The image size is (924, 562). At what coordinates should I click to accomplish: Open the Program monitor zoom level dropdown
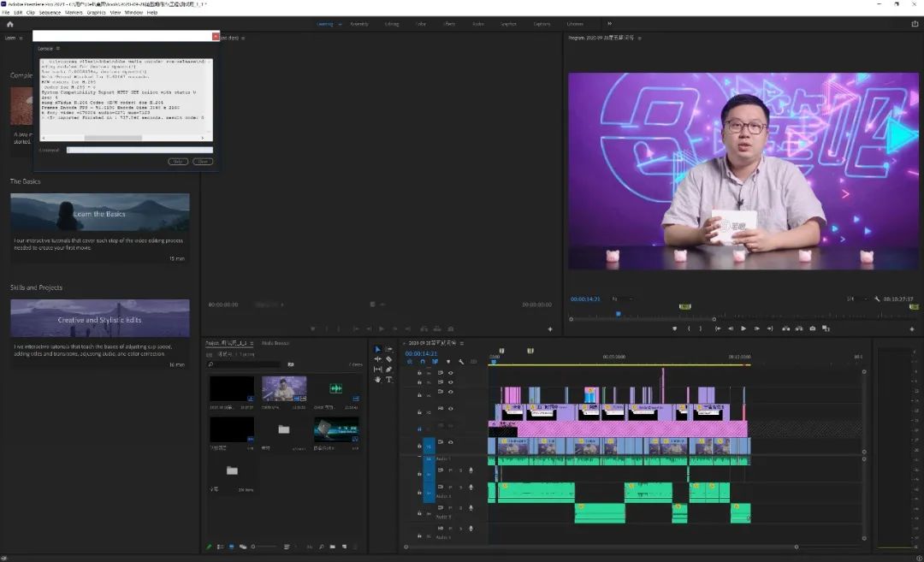click(x=623, y=299)
